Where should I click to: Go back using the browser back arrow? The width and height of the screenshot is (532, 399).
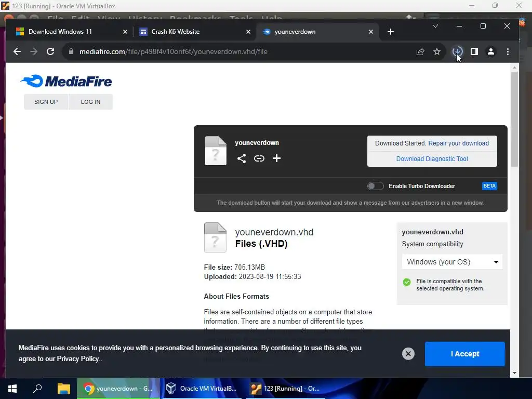point(17,51)
